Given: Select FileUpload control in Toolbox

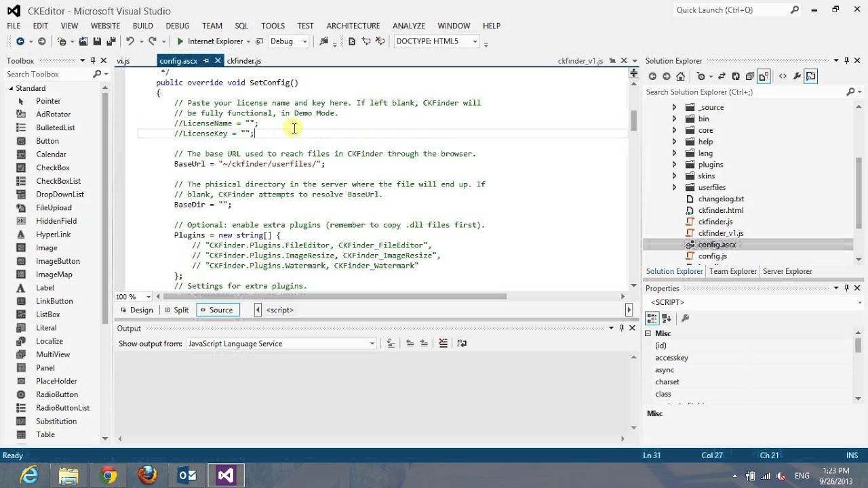Looking at the screenshot, I should (54, 207).
